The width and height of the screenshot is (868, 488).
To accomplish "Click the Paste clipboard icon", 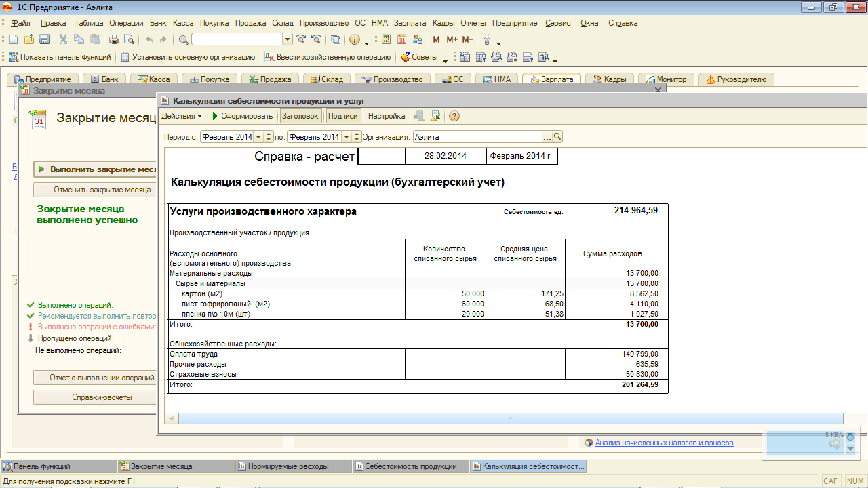I will pos(94,39).
